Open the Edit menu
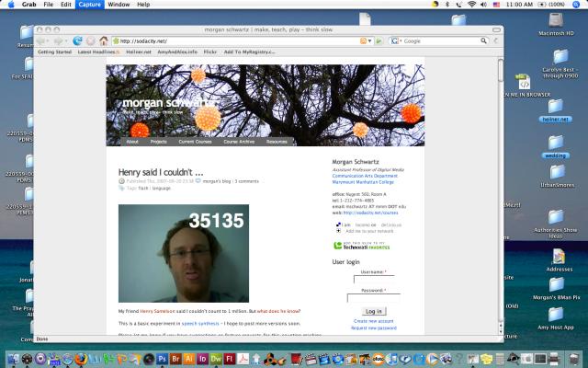 coord(66,5)
